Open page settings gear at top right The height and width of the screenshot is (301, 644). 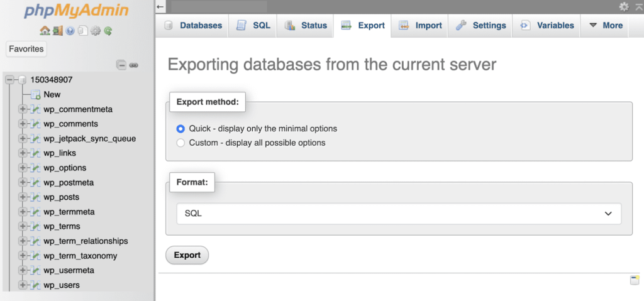click(x=624, y=6)
